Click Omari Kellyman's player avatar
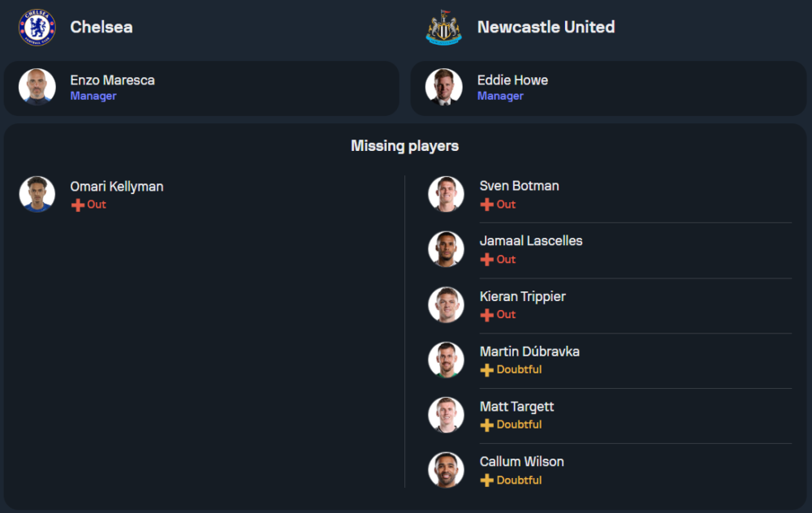The image size is (812, 513). [37, 194]
